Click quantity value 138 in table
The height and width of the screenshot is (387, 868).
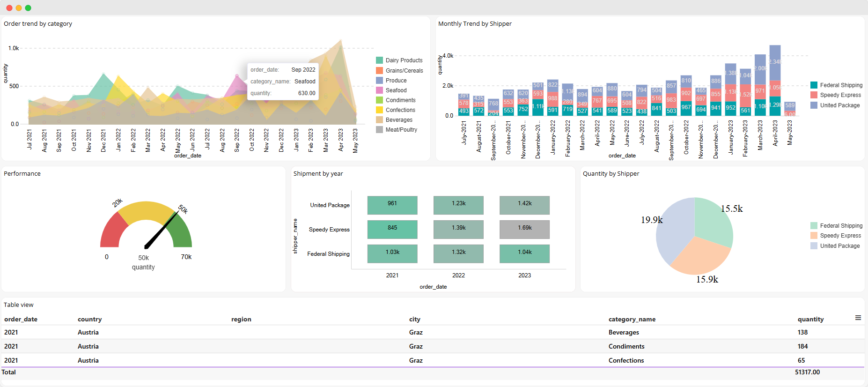pos(802,332)
